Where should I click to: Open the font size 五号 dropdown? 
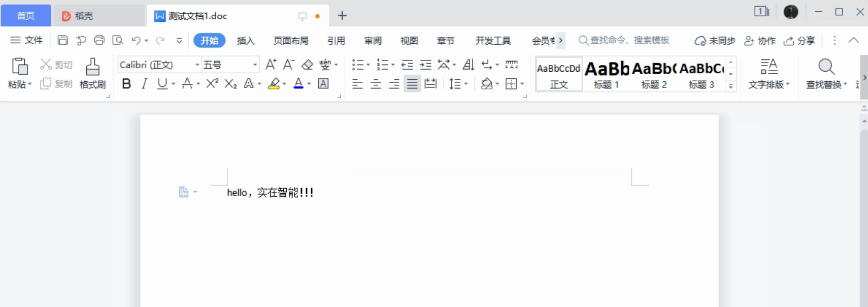click(255, 65)
